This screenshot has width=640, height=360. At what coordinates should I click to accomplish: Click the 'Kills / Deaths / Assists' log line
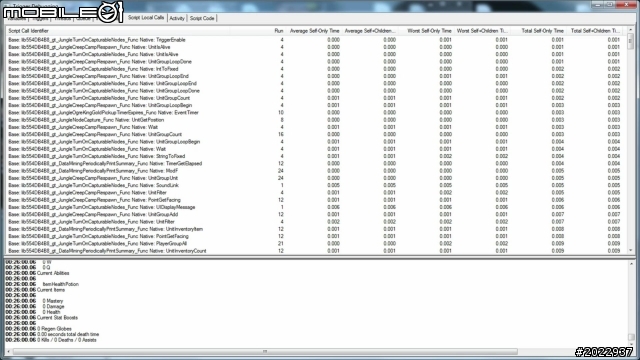67,340
